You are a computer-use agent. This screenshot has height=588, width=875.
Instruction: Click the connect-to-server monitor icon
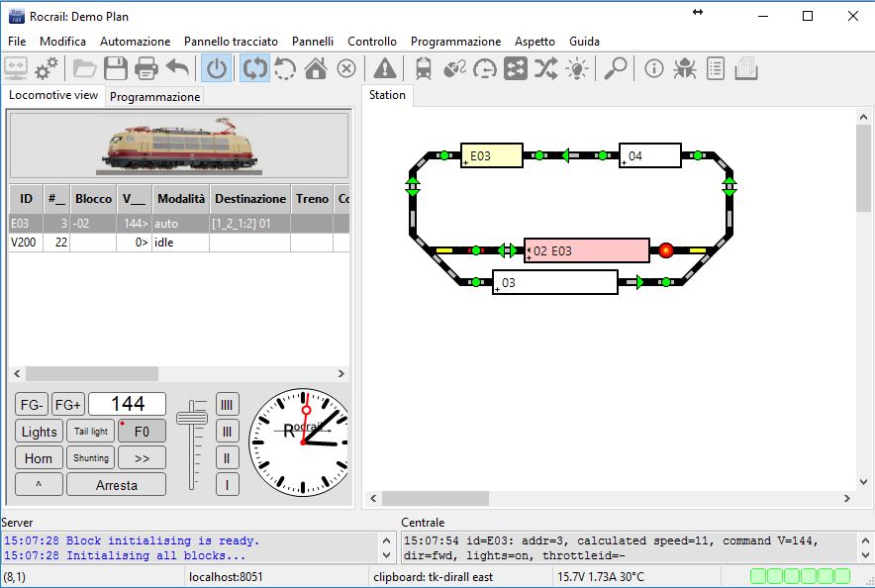click(x=16, y=69)
